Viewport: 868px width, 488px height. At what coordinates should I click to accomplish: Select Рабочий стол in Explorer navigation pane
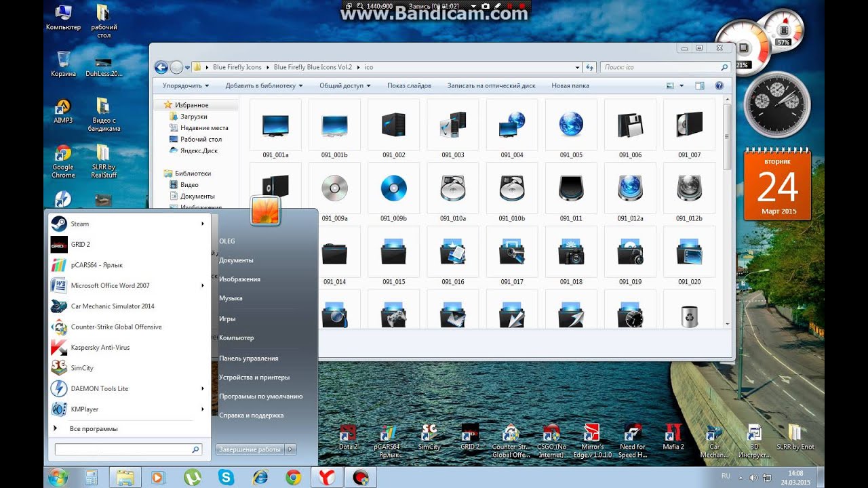pyautogui.click(x=201, y=139)
